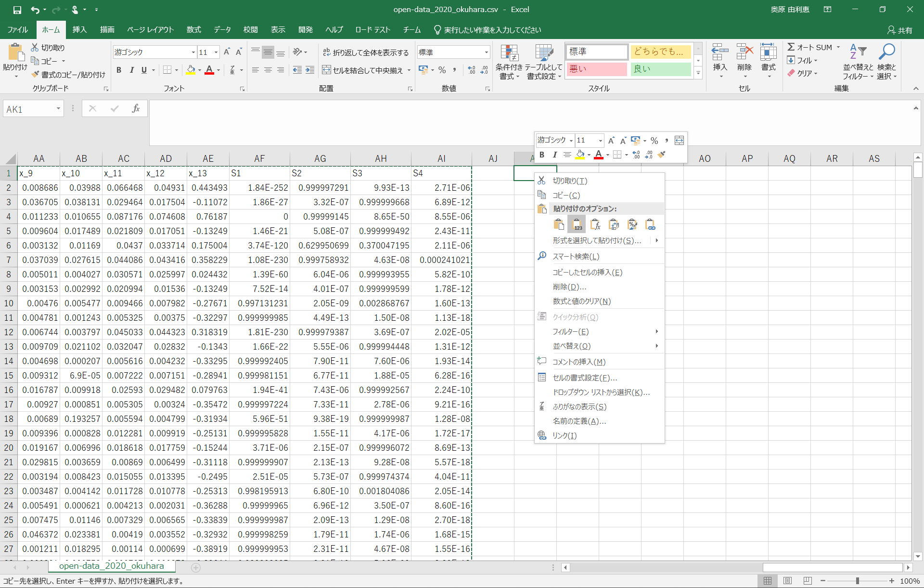Toggle underline formatting in the ribbon
Screen dimensions: 924x588
(144, 70)
